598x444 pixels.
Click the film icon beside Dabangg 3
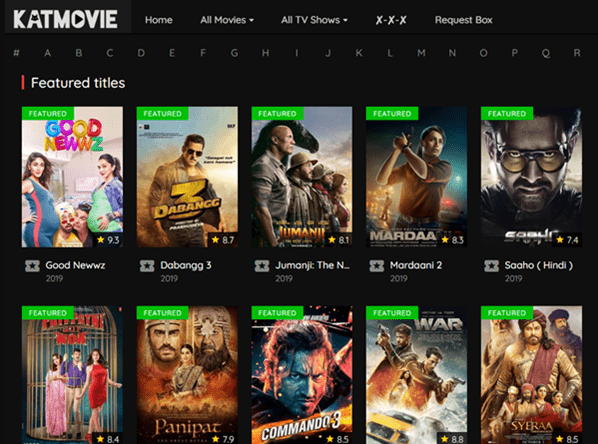pos(147,266)
